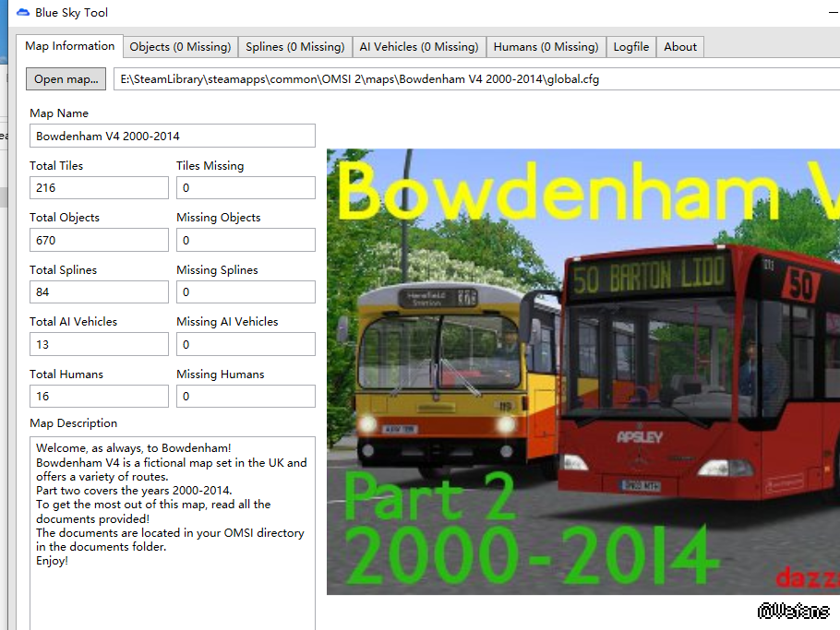Click the Map Name label
Viewport: 840px width, 630px height.
click(x=59, y=113)
